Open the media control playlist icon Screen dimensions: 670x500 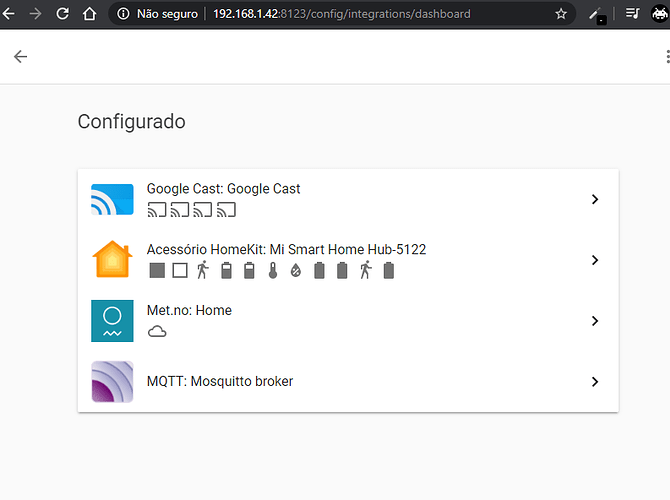point(632,14)
